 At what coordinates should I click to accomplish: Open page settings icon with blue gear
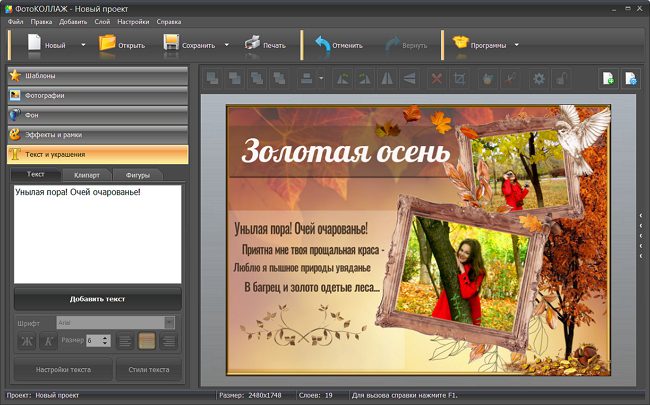[x=631, y=78]
